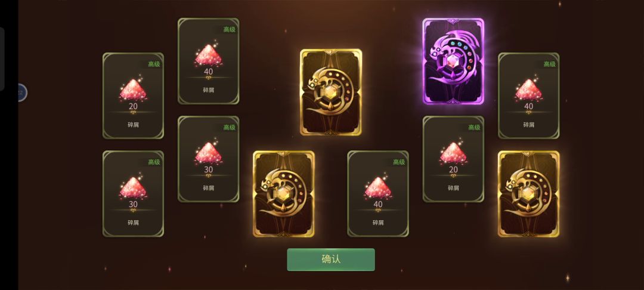
Task: Tap the small blue floating circle at the left edge
Action: 22,92
